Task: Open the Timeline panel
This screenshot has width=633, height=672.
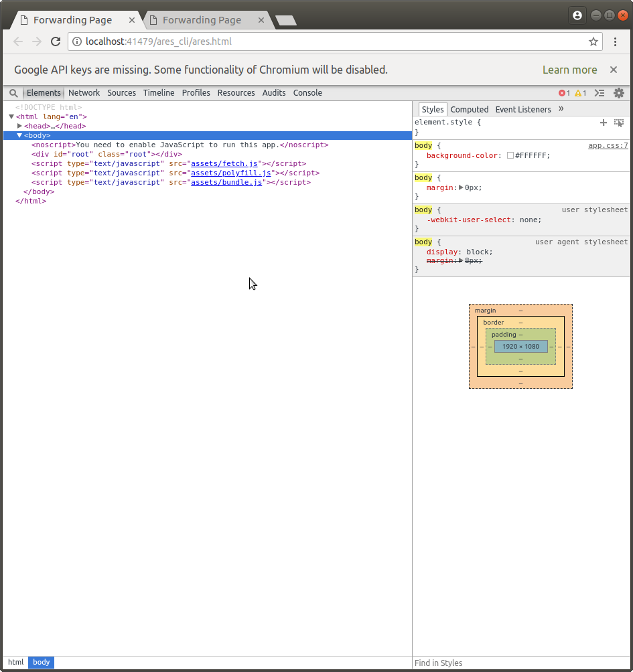Action: [159, 93]
